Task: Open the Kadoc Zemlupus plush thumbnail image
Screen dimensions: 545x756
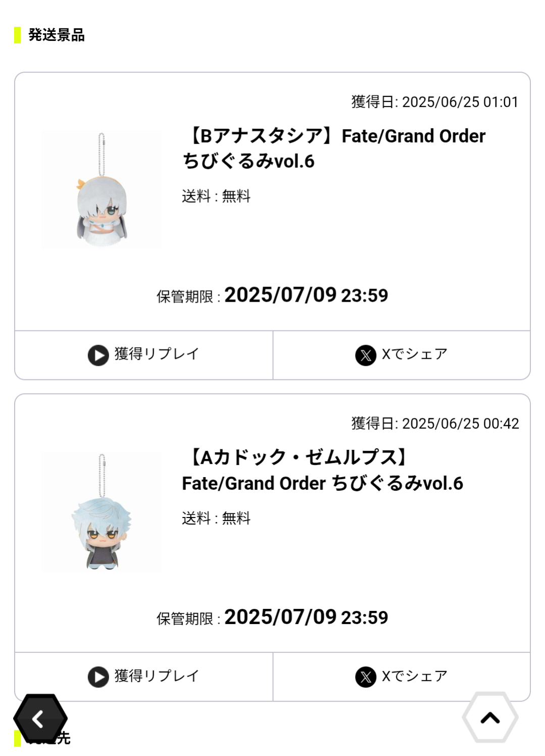Action: click(102, 512)
